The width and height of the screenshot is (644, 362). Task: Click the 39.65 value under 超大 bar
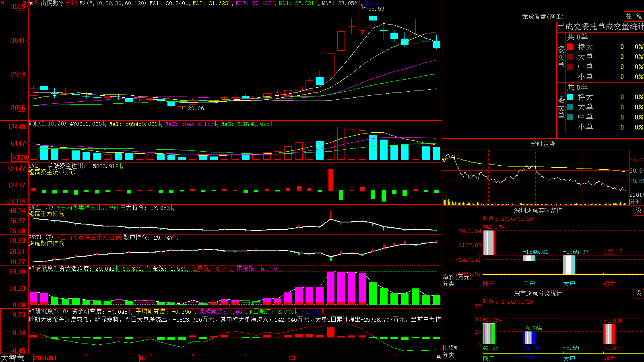point(611,348)
